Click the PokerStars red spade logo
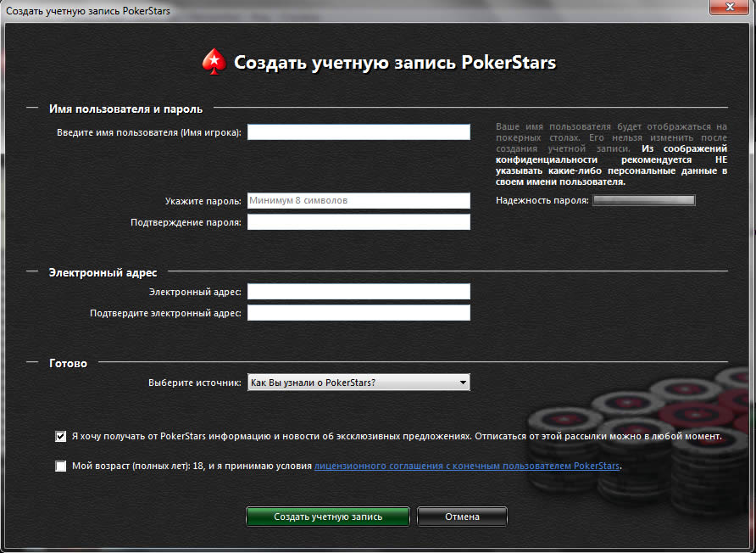 [x=214, y=62]
